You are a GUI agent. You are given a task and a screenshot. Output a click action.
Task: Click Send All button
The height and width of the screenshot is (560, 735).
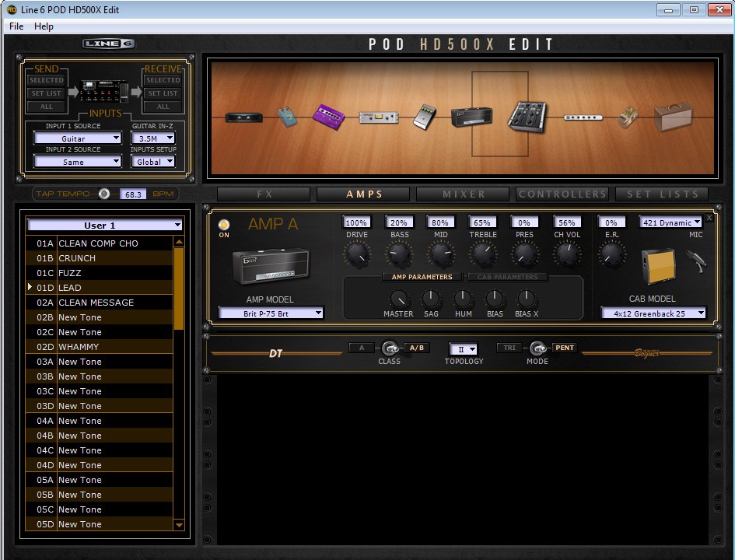pos(47,107)
